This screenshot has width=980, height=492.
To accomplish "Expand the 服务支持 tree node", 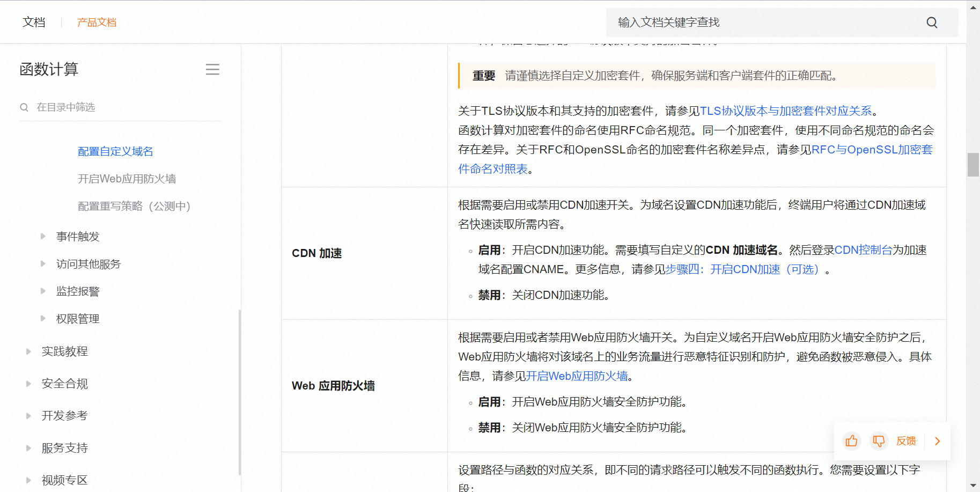I will click(28, 448).
